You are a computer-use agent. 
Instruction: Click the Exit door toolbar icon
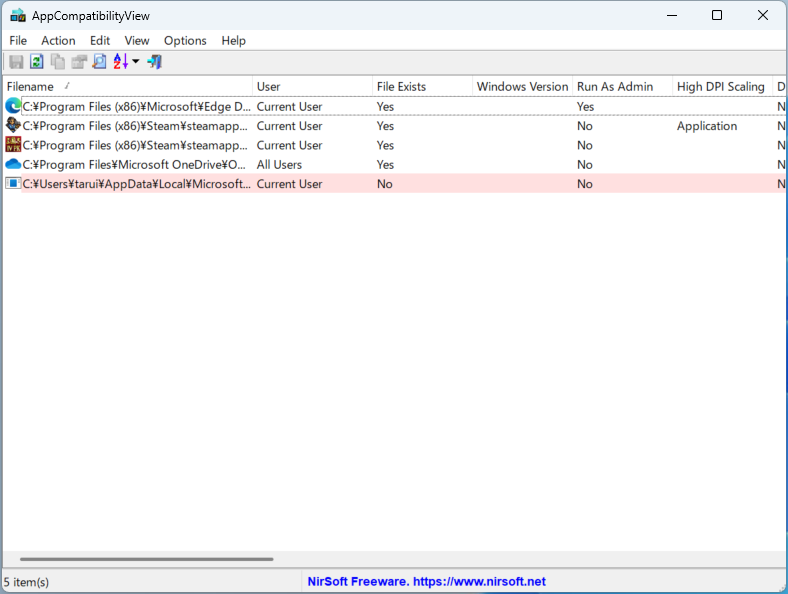pyautogui.click(x=154, y=62)
